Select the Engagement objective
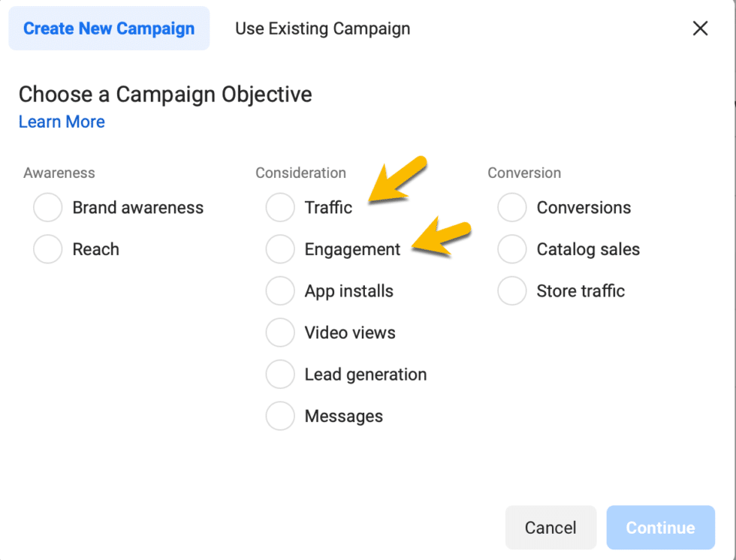The width and height of the screenshot is (736, 560). [280, 249]
